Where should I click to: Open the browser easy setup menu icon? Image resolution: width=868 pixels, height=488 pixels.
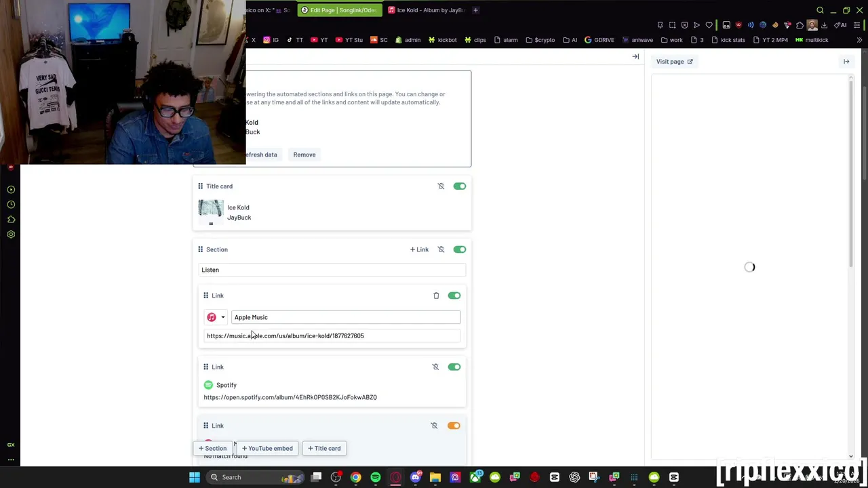(858, 25)
